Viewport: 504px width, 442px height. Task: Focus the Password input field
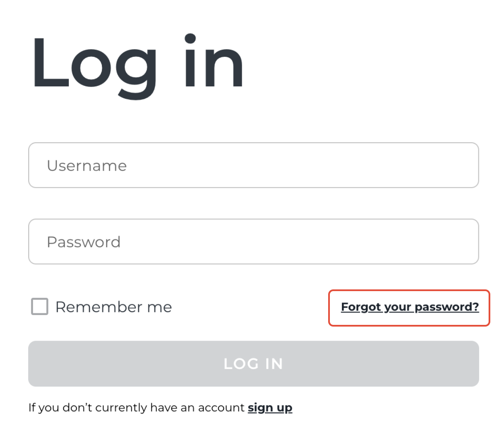coord(253,242)
